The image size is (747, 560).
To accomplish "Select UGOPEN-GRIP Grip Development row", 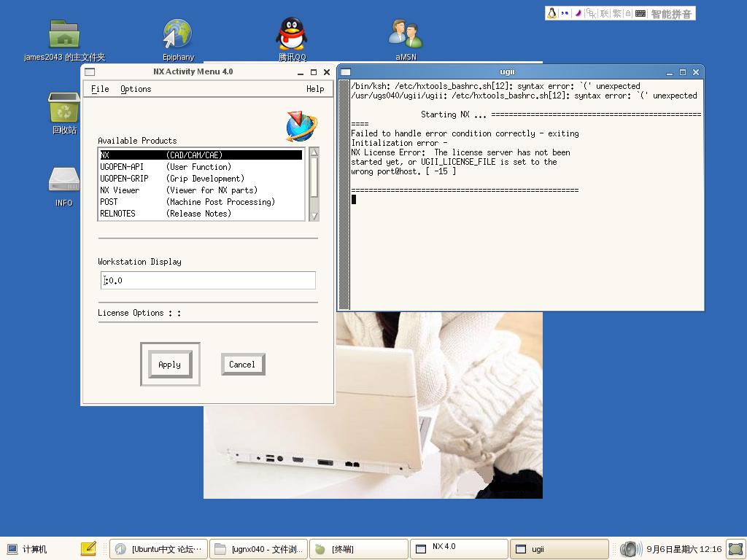I will click(x=201, y=179).
